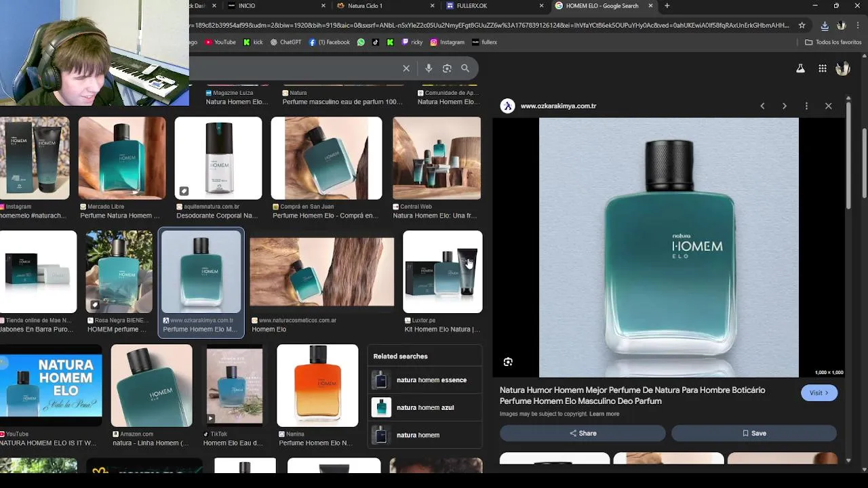The height and width of the screenshot is (488, 868).
Task: Start voice search with the microphone icon
Action: point(429,68)
